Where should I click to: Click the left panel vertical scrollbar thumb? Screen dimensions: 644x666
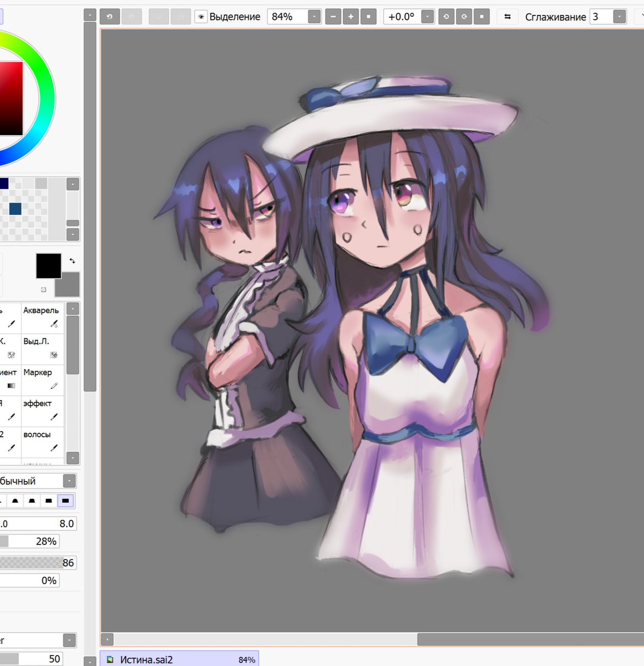click(90, 206)
